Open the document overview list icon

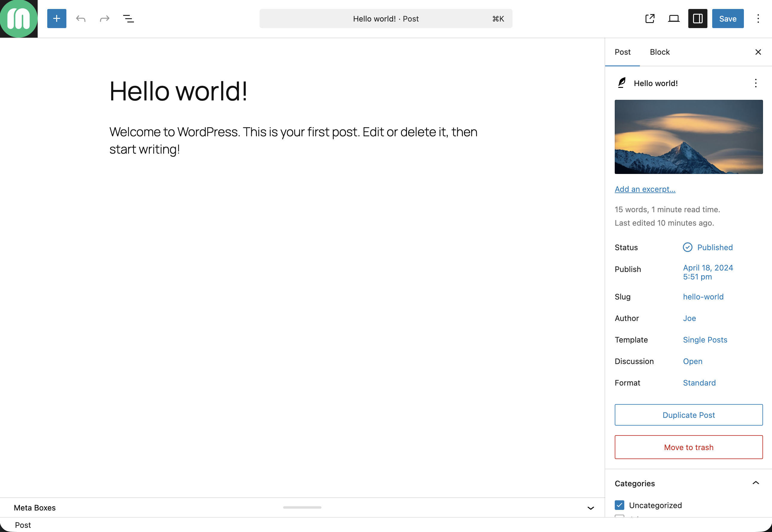(128, 19)
